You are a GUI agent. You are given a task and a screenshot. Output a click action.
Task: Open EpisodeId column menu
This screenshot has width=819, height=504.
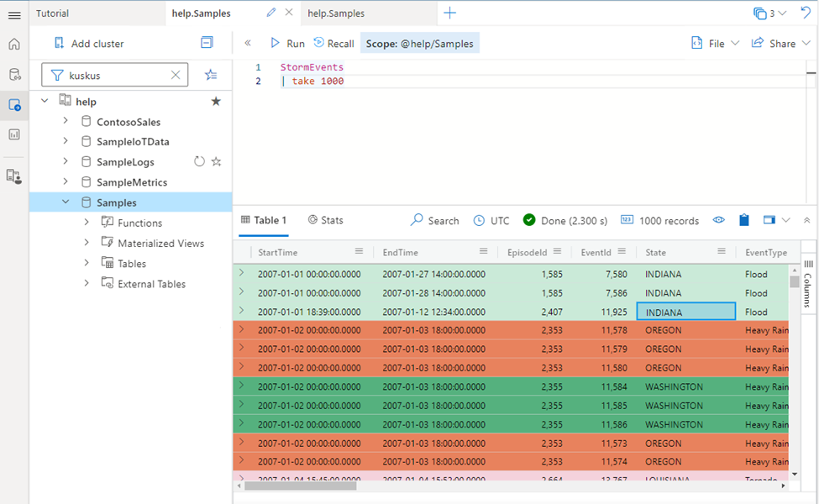click(557, 251)
